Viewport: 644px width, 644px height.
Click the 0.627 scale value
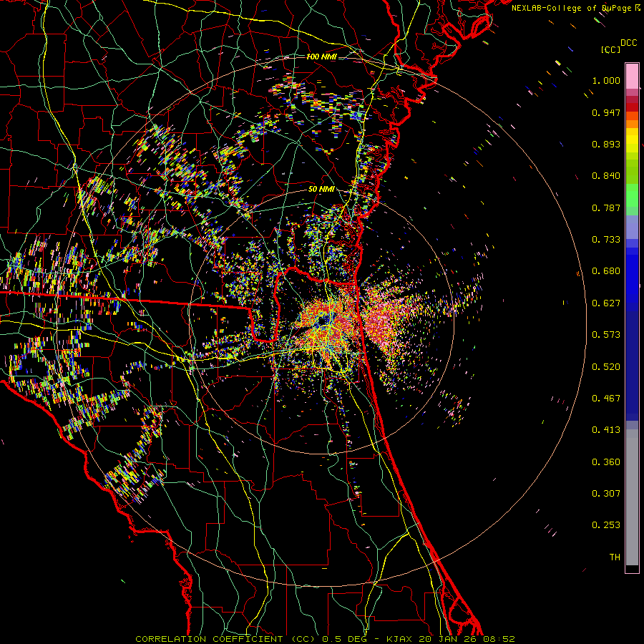point(606,303)
